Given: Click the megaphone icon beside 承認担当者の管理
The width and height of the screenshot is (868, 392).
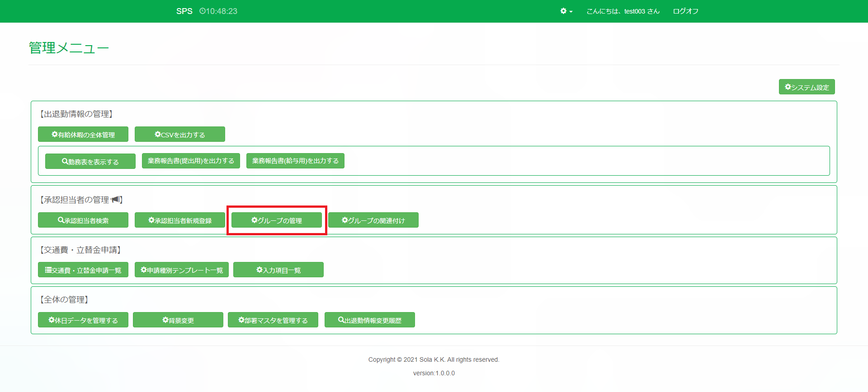Looking at the screenshot, I should 116,199.
